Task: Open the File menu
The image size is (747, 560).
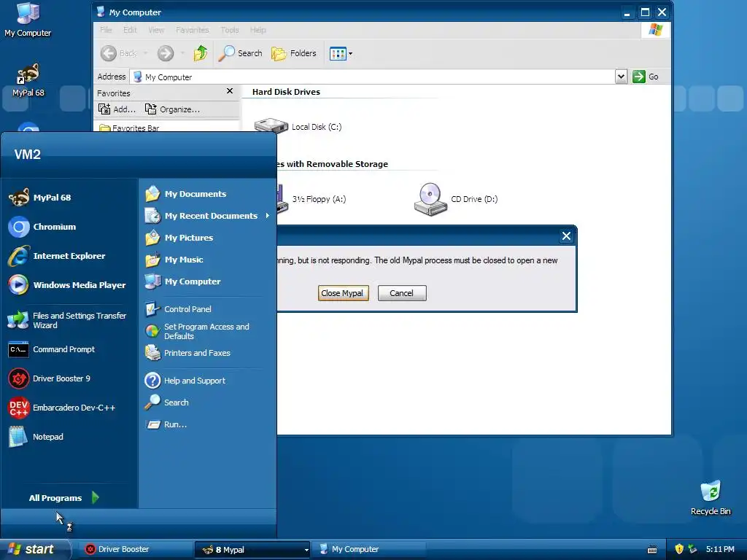Action: 106,30
